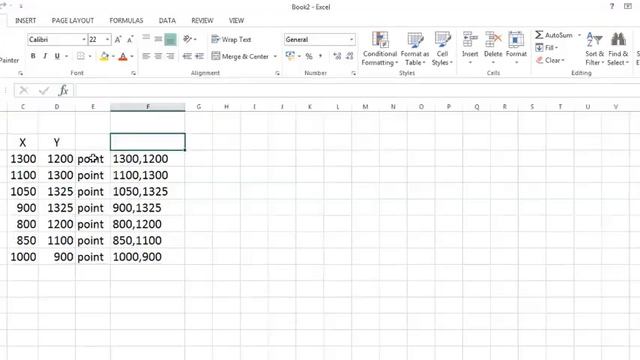Open the Clear dropdown in Editing
Image resolution: width=640 pixels, height=360 pixels.
click(550, 60)
